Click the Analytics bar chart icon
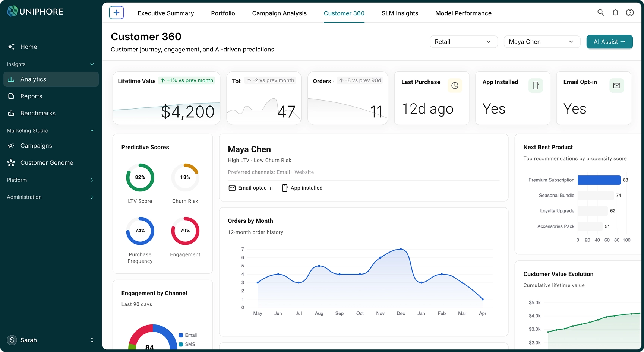The height and width of the screenshot is (352, 644). coord(11,79)
